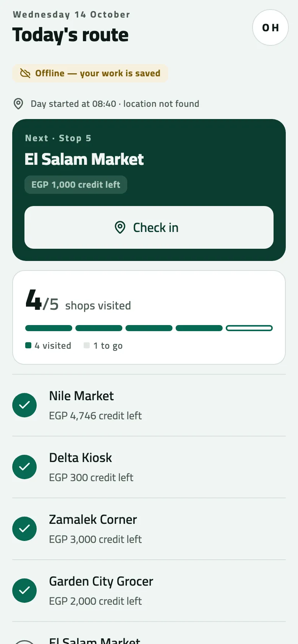Tap the pin icon in Check in button

(120, 227)
